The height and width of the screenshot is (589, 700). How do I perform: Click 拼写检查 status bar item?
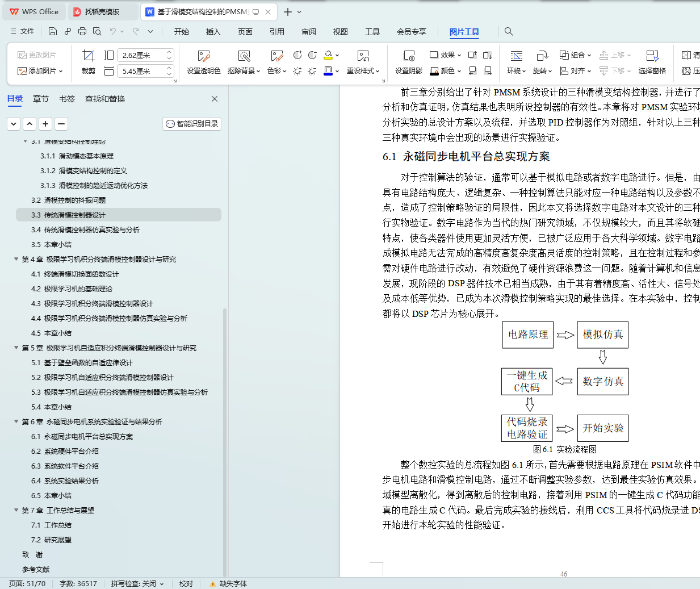click(137, 583)
